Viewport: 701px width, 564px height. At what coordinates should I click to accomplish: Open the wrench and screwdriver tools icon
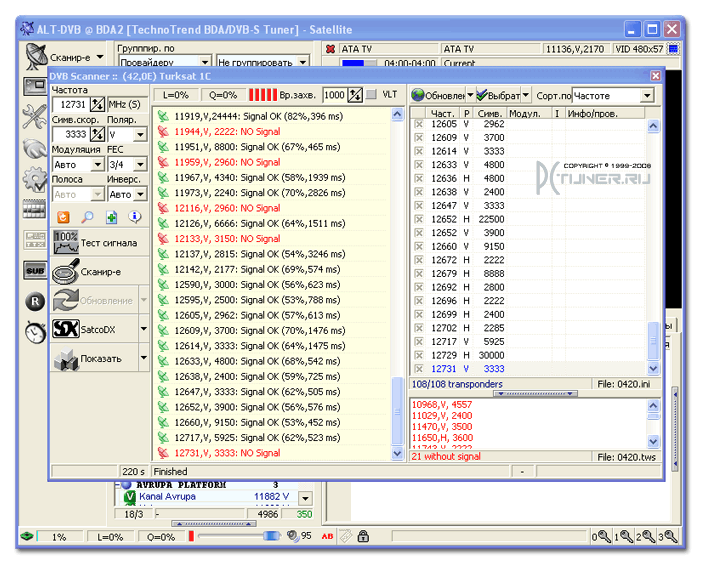coord(34,117)
